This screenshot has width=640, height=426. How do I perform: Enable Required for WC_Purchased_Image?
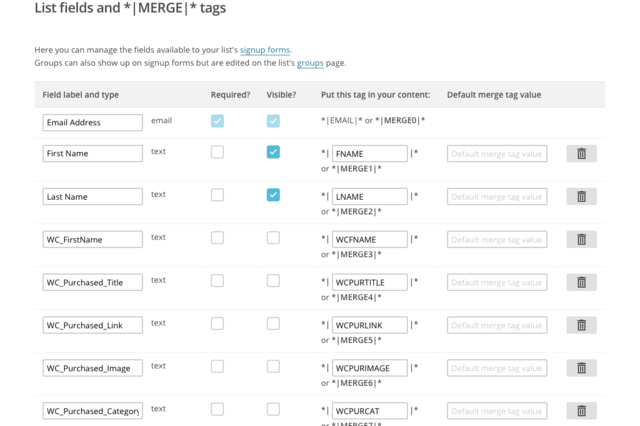[217, 366]
